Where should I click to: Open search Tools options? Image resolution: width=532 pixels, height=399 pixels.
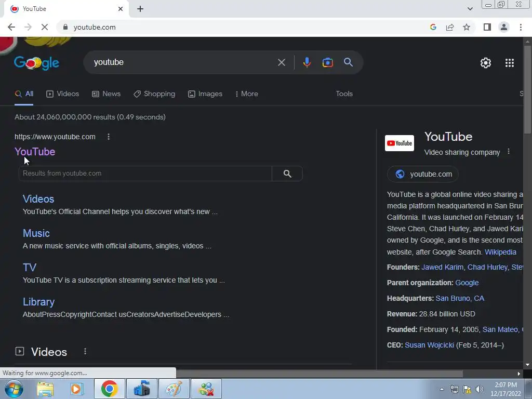pos(344,94)
